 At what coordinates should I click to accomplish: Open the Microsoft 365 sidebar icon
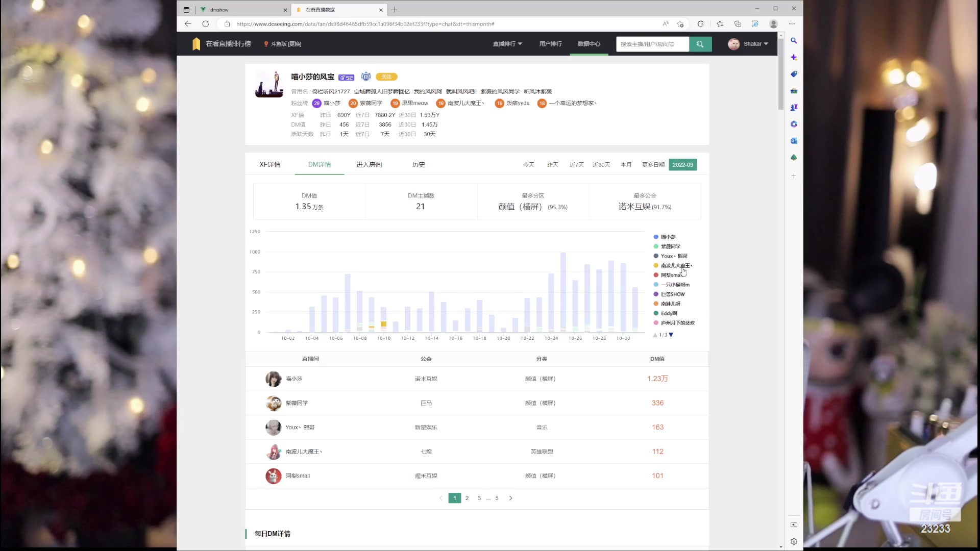(794, 124)
